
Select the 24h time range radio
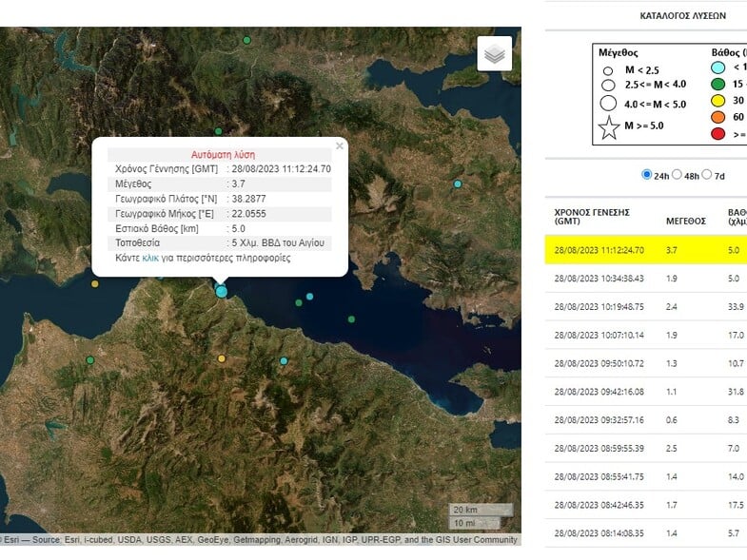point(648,175)
